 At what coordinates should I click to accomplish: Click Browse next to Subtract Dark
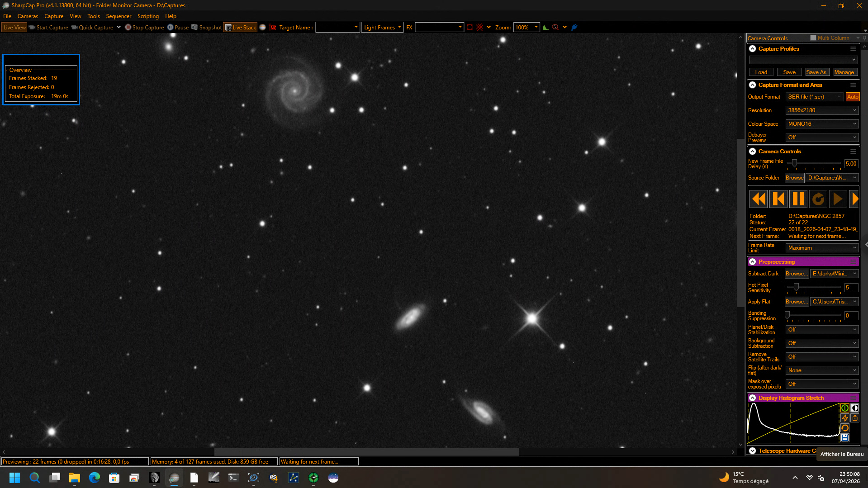[797, 274]
